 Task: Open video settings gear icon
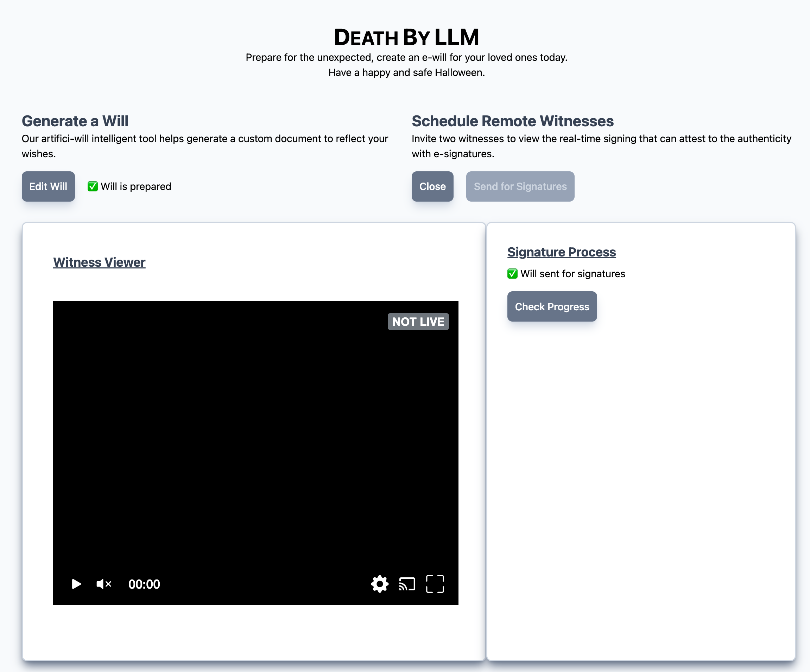coord(380,584)
